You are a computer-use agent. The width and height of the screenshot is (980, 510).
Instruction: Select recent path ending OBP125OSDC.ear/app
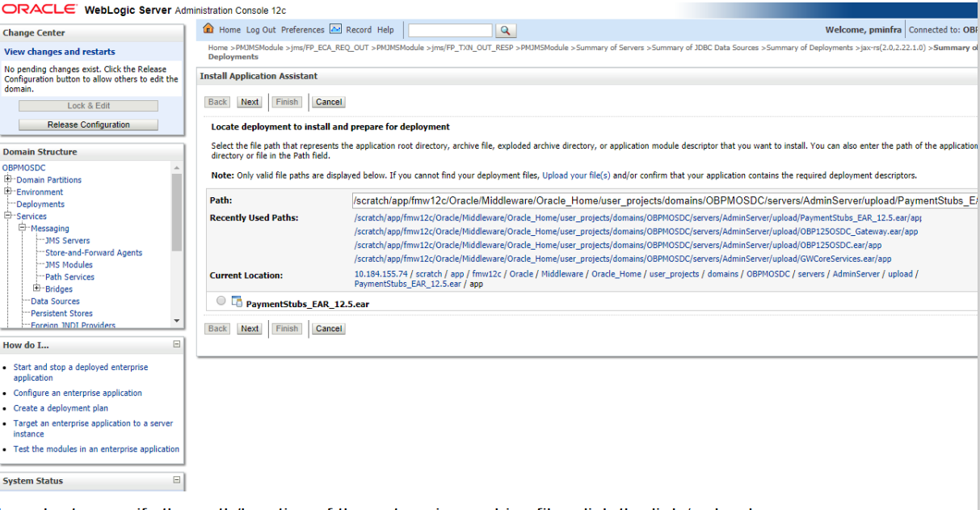(617, 245)
